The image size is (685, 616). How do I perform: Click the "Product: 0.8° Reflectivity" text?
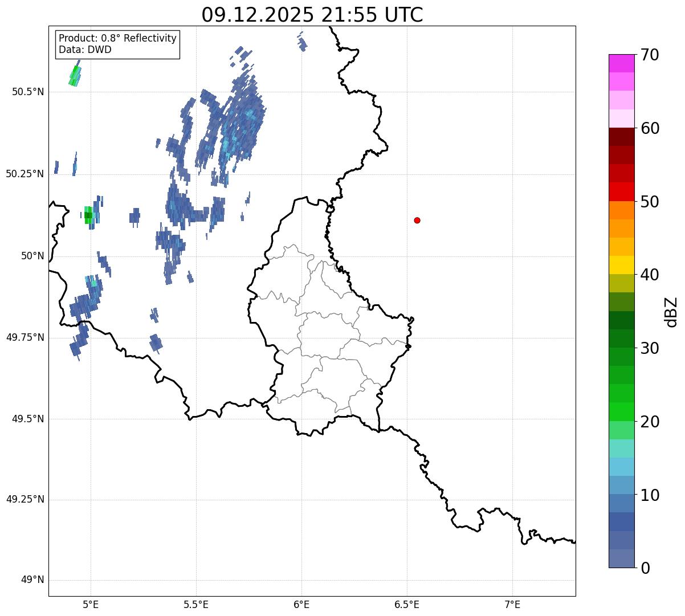point(118,38)
